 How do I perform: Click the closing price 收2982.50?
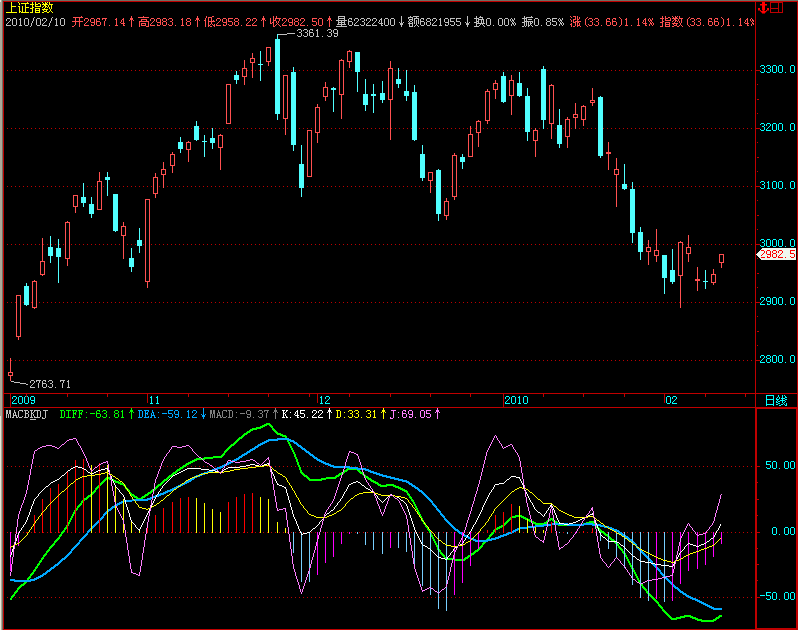coord(297,22)
